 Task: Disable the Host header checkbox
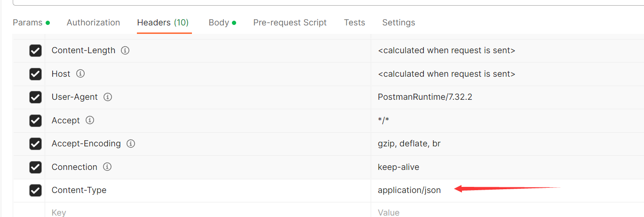pos(35,74)
